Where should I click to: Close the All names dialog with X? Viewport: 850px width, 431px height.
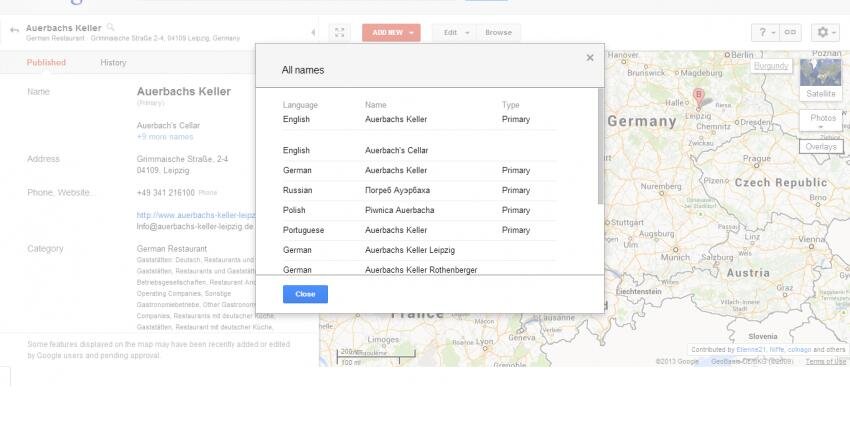tap(590, 57)
